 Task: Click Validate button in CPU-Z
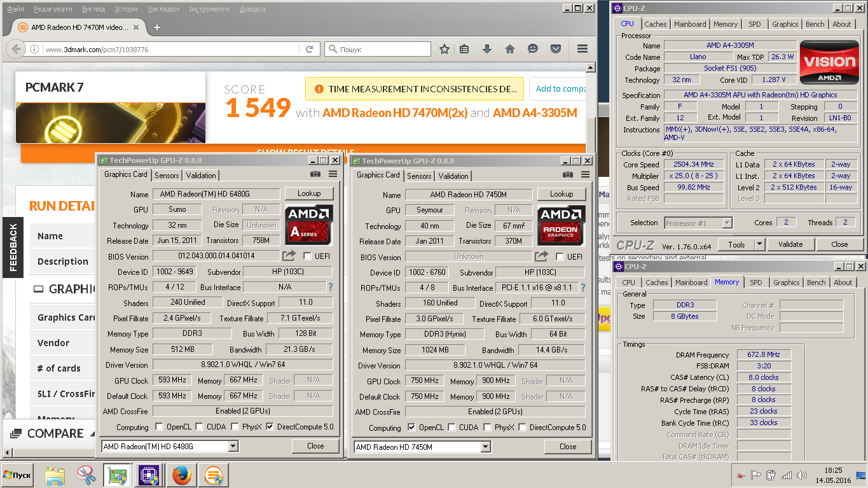tap(790, 244)
